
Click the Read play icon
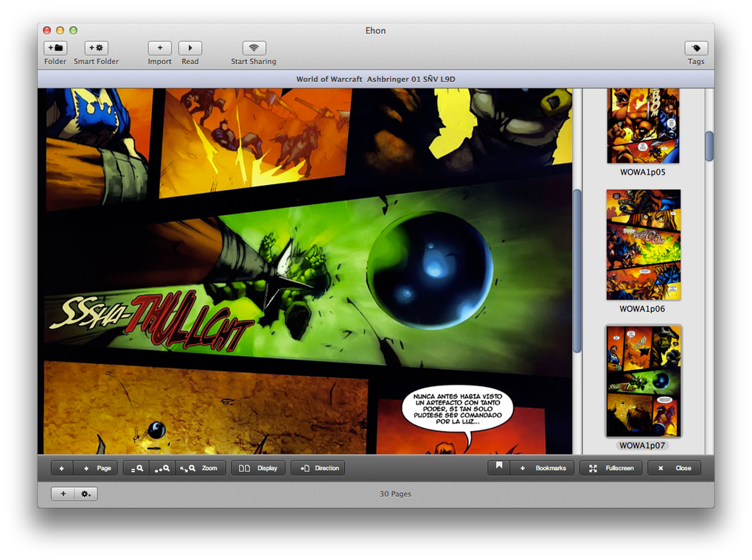click(190, 48)
